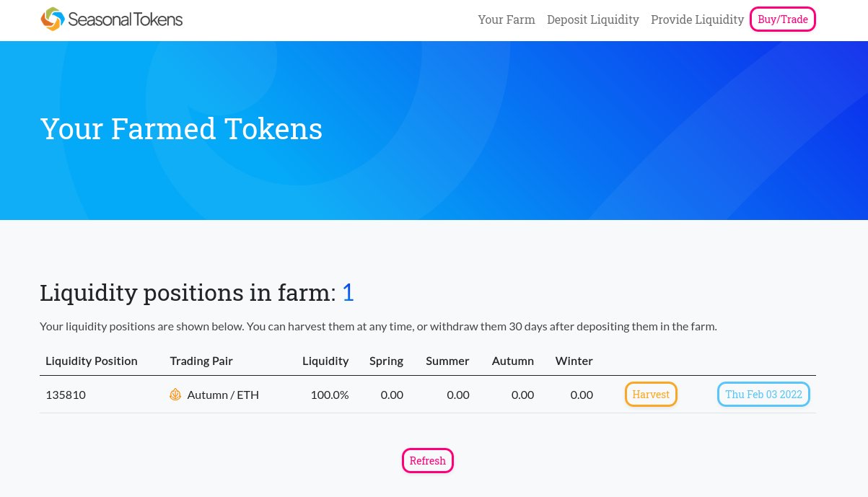Click the Summer column header

click(447, 361)
